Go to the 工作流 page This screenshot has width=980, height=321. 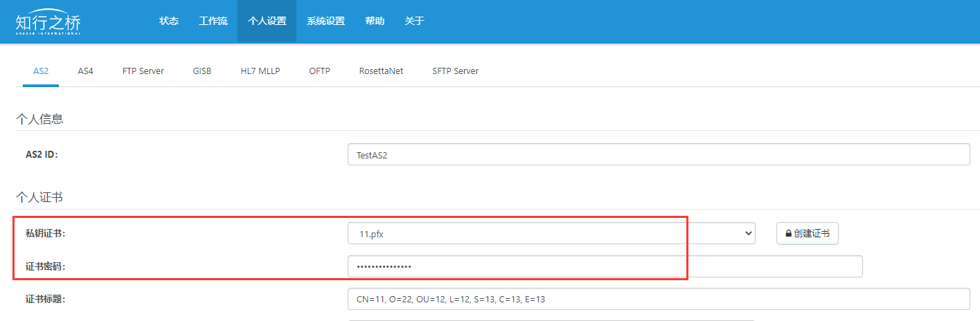click(x=213, y=21)
